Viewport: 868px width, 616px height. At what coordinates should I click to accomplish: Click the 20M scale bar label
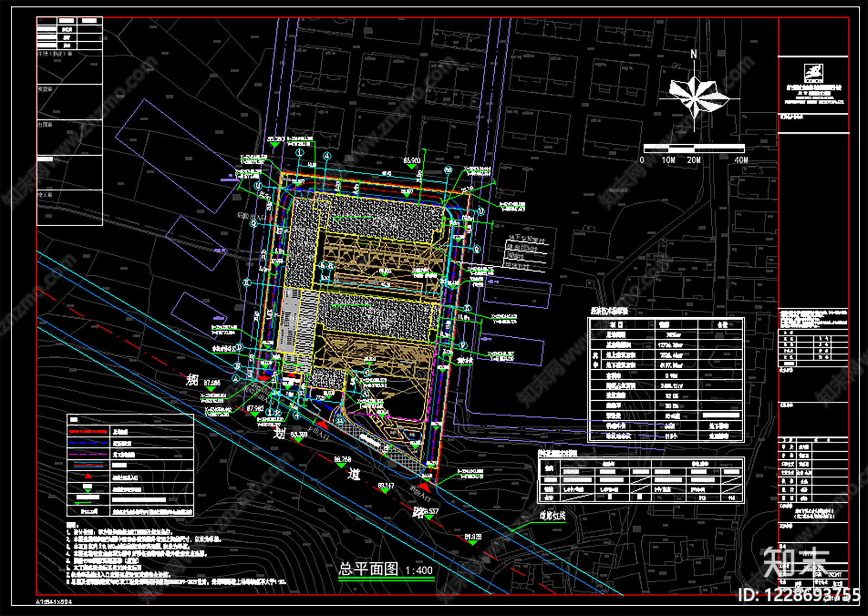point(693,160)
